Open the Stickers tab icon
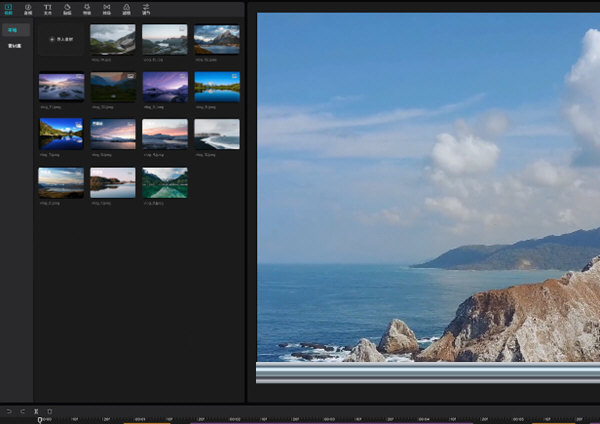600x424 pixels. (67, 9)
